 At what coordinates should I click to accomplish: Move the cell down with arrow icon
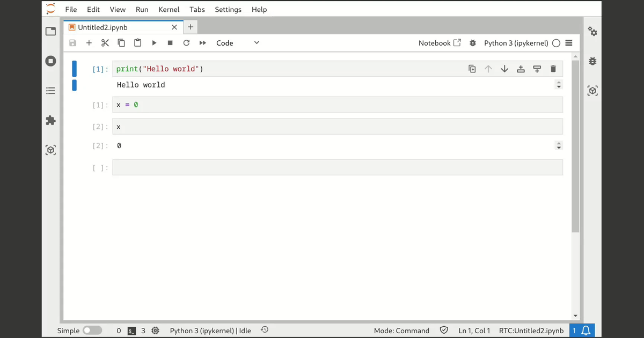[504, 69]
